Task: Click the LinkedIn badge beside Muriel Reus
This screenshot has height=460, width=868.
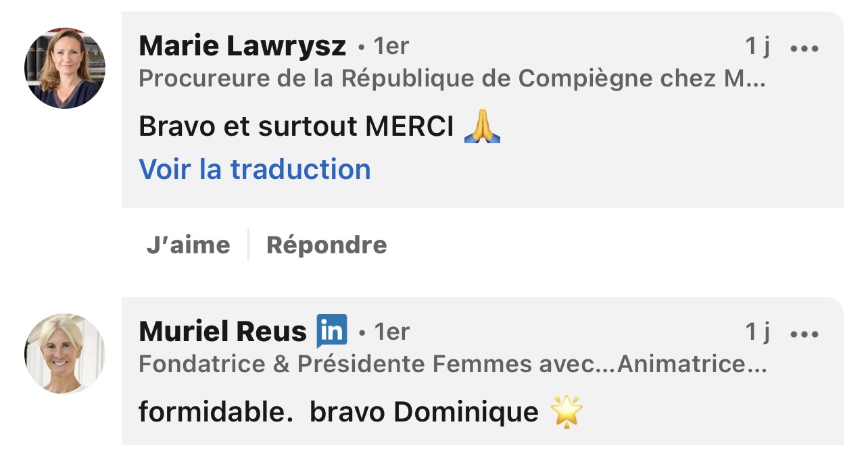Action: [x=331, y=331]
